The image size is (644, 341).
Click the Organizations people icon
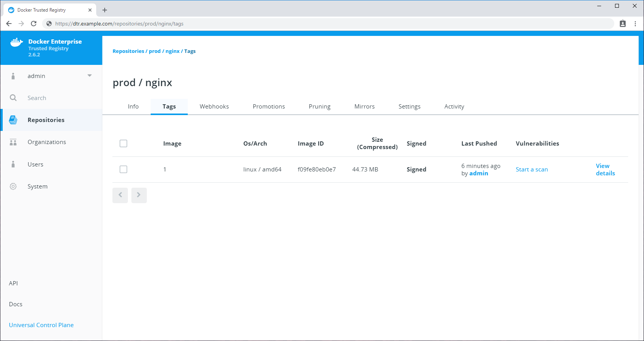tap(13, 143)
